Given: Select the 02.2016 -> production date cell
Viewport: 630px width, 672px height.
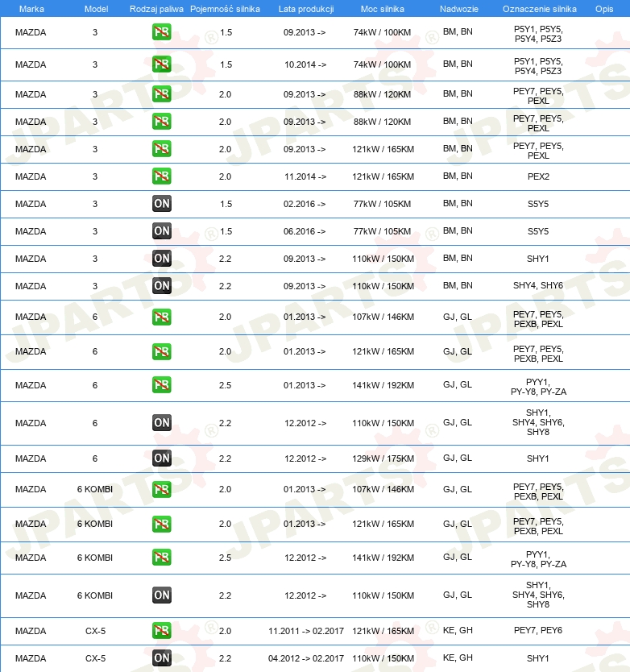Looking at the screenshot, I should point(305,204).
